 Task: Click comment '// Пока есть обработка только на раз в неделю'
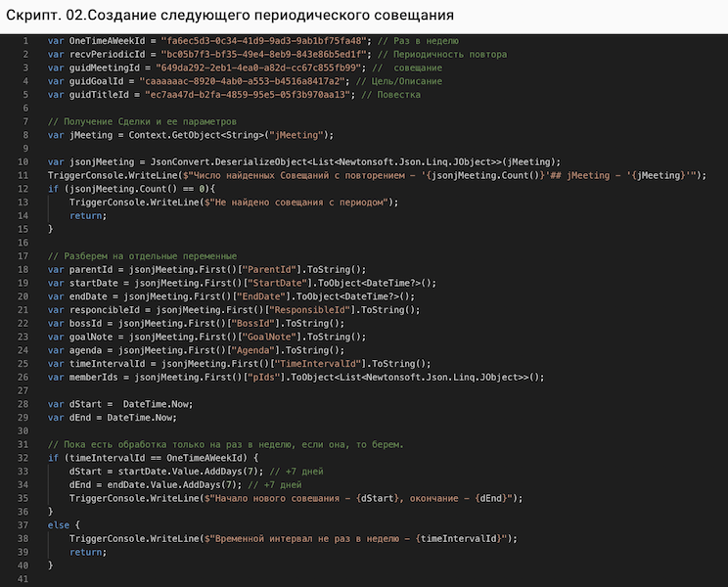pos(171,444)
